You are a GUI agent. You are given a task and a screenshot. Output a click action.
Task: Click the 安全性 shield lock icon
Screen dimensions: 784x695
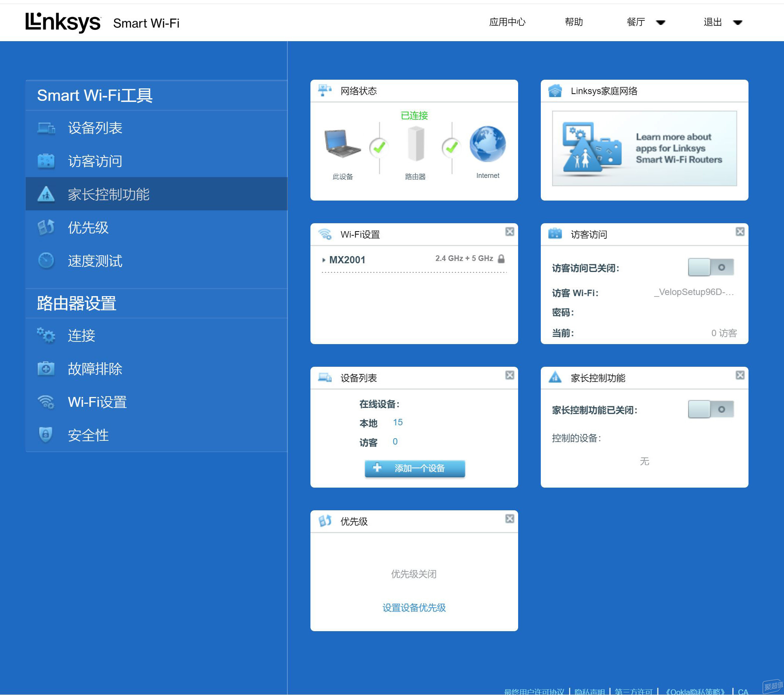pos(46,436)
